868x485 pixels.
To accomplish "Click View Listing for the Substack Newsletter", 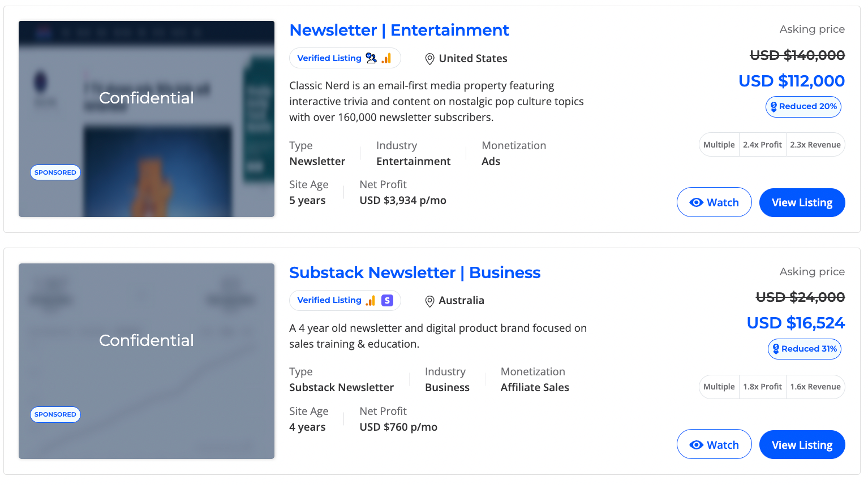I will tap(802, 444).
